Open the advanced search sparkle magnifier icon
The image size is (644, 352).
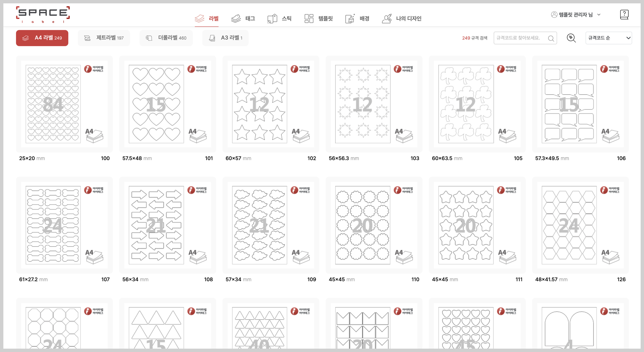pyautogui.click(x=571, y=38)
